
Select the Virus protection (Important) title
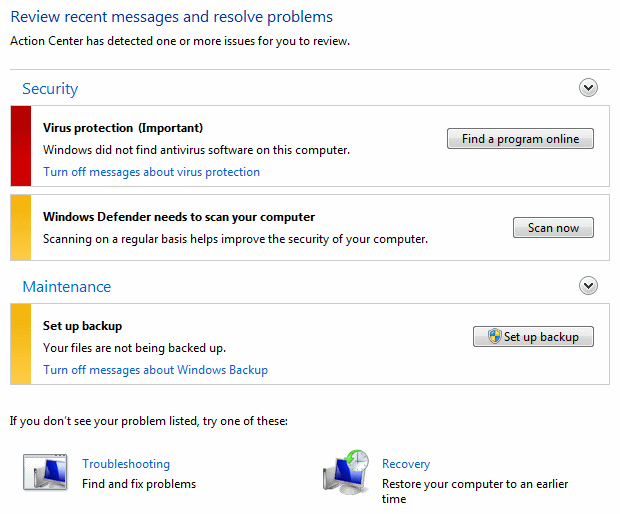point(123,128)
